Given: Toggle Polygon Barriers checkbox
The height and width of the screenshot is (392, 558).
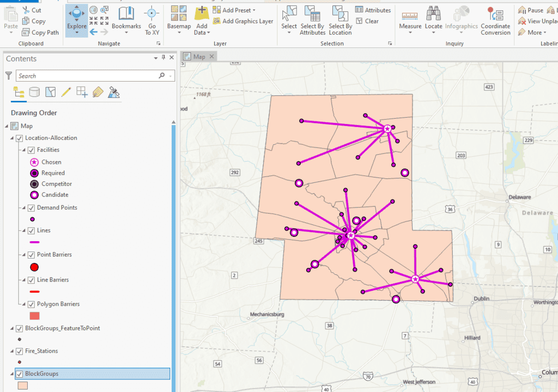Looking at the screenshot, I should [31, 304].
